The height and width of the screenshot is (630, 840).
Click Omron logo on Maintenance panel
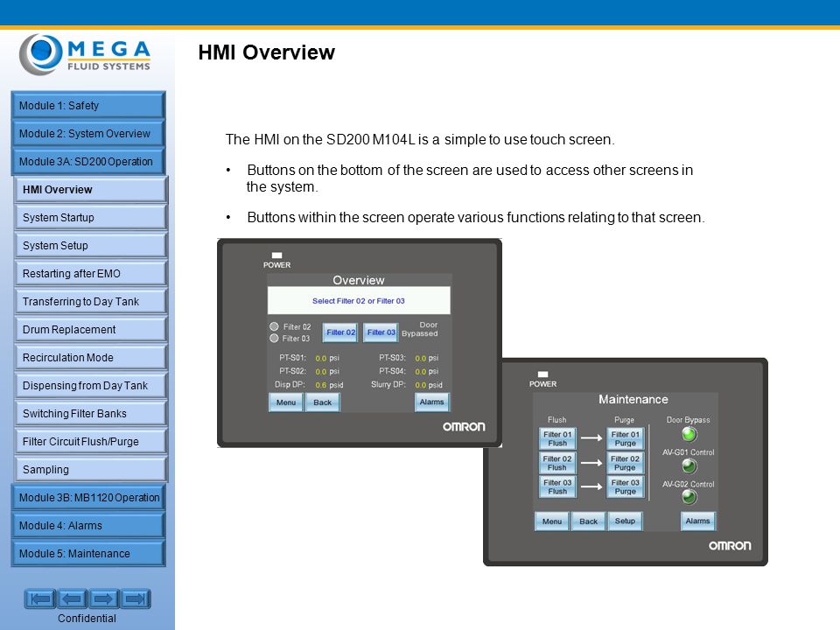point(730,545)
